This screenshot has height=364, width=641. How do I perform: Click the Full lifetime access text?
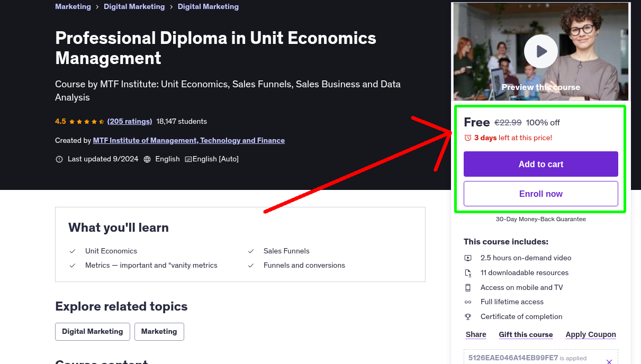512,302
